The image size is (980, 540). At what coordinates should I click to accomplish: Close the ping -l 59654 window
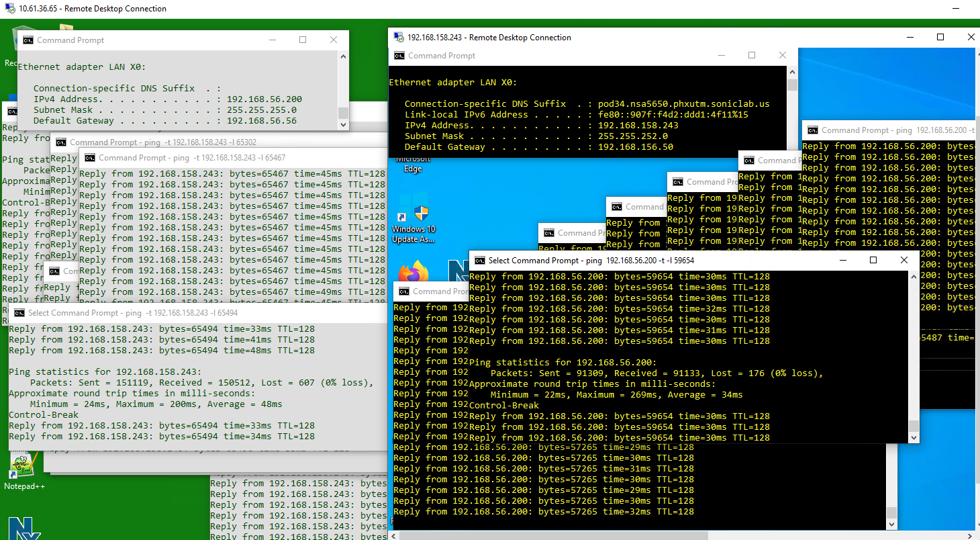tap(903, 260)
